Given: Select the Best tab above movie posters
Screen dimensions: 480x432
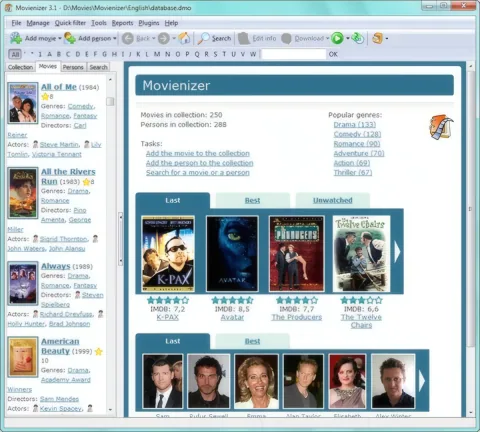Looking at the screenshot, I should 252,200.
